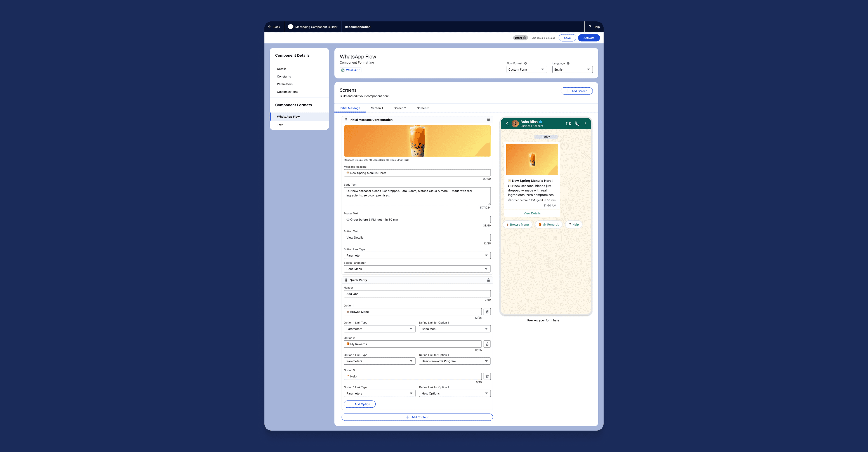The height and width of the screenshot is (452, 868).
Task: Expand the Language dropdown
Action: (572, 70)
